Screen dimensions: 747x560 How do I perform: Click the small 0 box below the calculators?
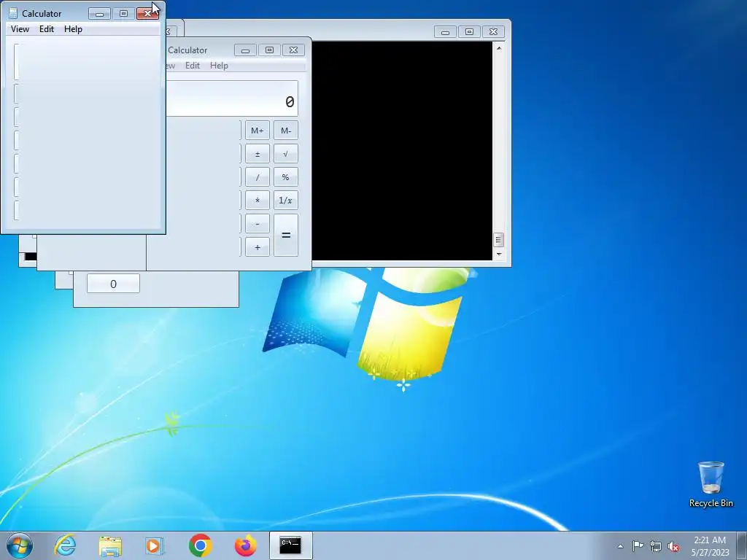113,284
